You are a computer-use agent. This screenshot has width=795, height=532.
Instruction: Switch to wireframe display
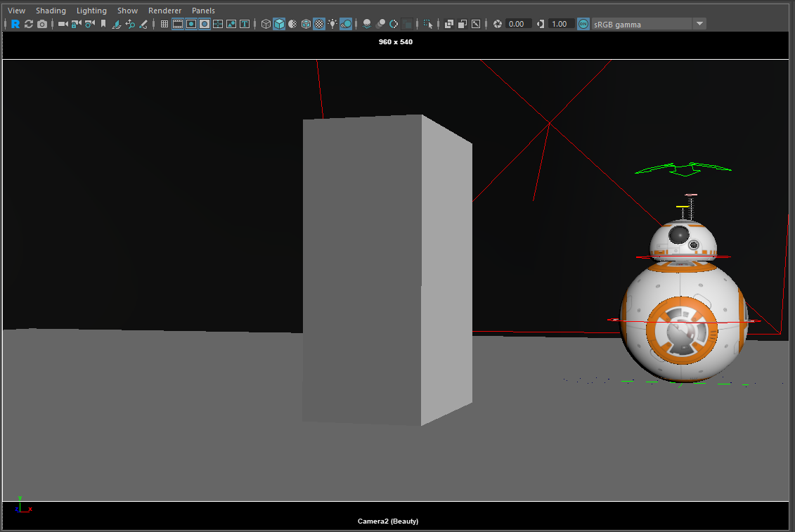click(266, 24)
